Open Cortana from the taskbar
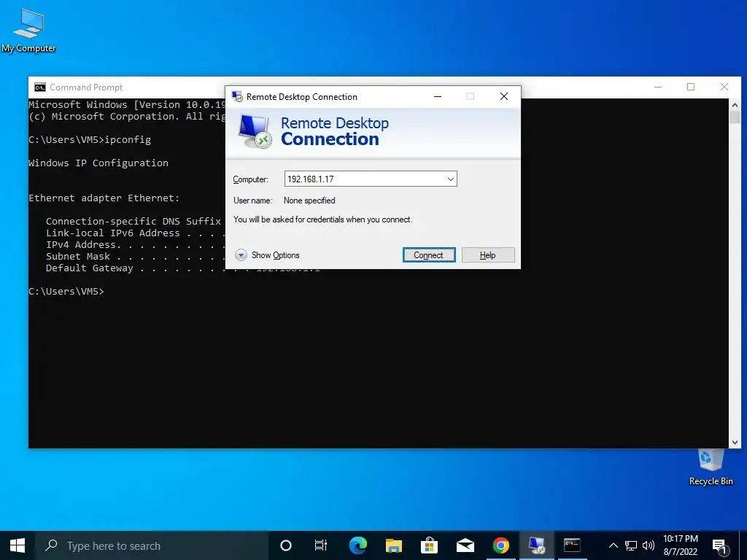Screen dimensions: 747x560 pos(286,545)
